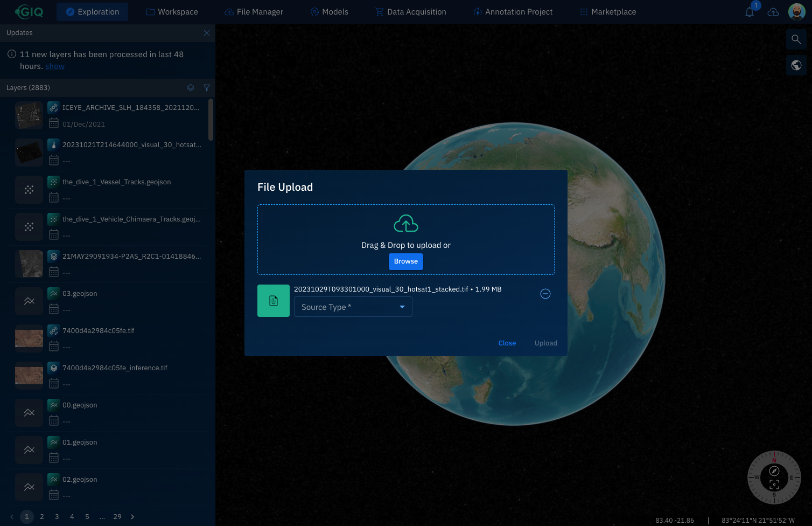Click the compass navigation icon
The width and height of the screenshot is (812, 526).
coord(774,471)
